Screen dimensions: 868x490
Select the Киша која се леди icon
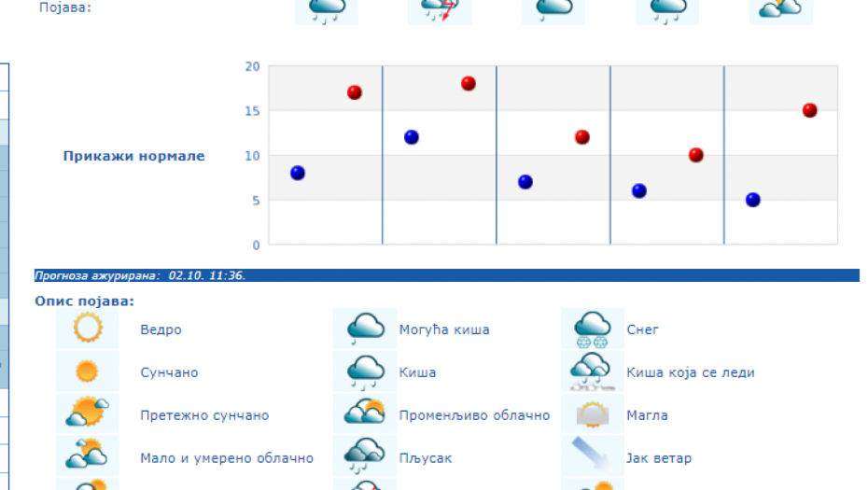click(593, 371)
